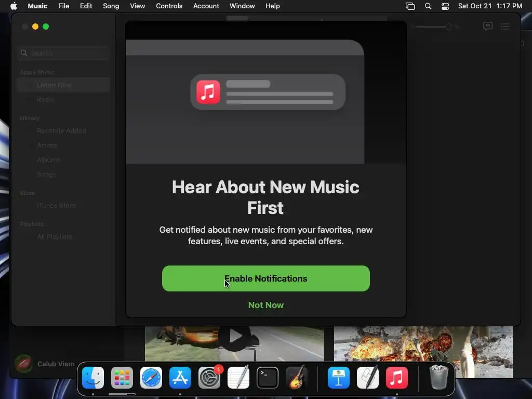532x399 pixels.
Task: Open the View menu
Action: point(137,6)
